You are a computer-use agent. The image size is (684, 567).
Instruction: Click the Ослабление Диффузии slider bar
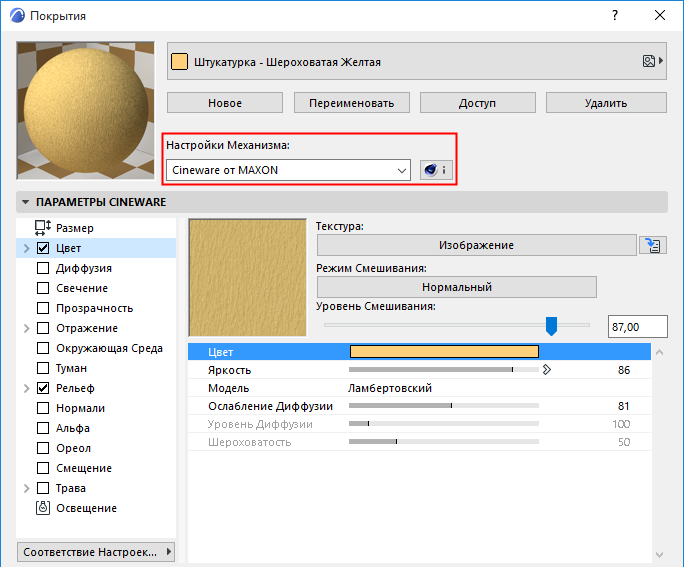pyautogui.click(x=444, y=406)
